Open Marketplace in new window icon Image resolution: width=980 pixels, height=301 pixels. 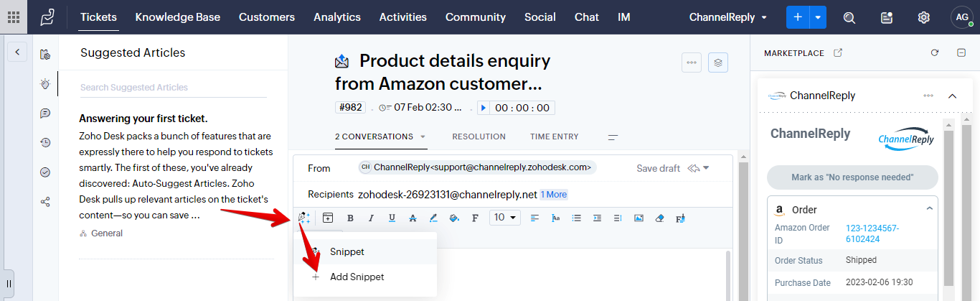(x=838, y=52)
